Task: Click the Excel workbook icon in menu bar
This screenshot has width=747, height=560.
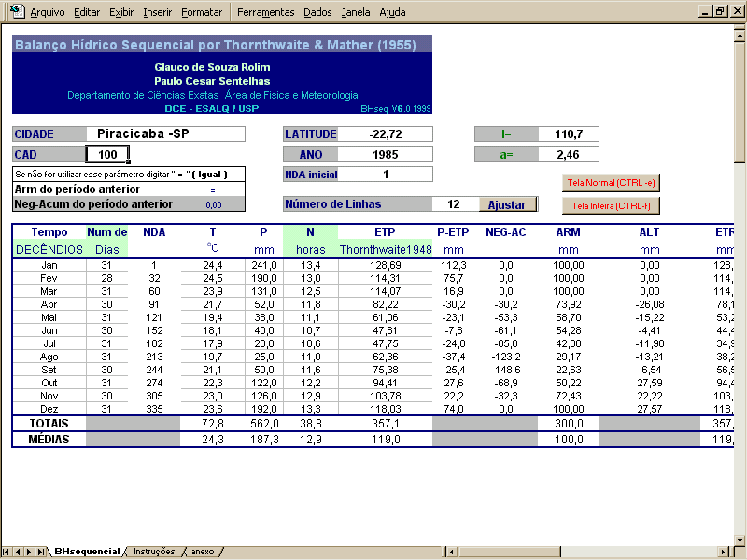Action: coord(17,11)
